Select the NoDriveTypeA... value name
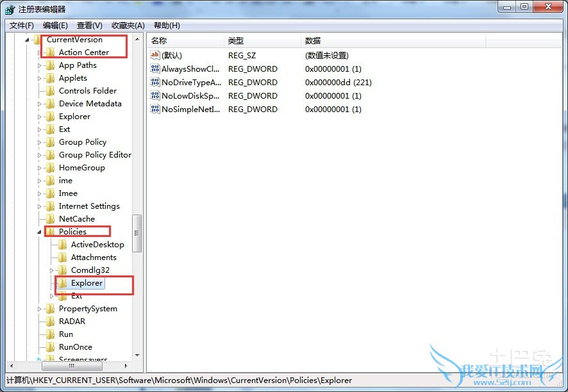Viewport: 568px width, 392px height. (191, 82)
